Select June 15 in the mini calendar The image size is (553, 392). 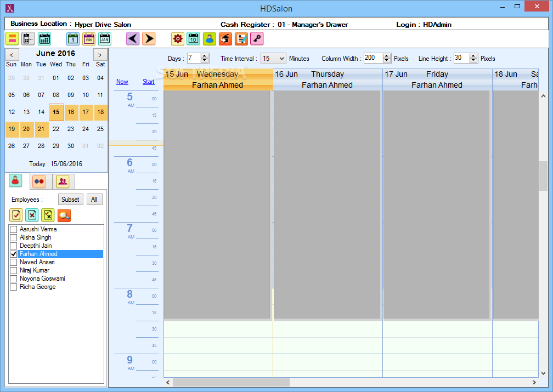(x=56, y=112)
